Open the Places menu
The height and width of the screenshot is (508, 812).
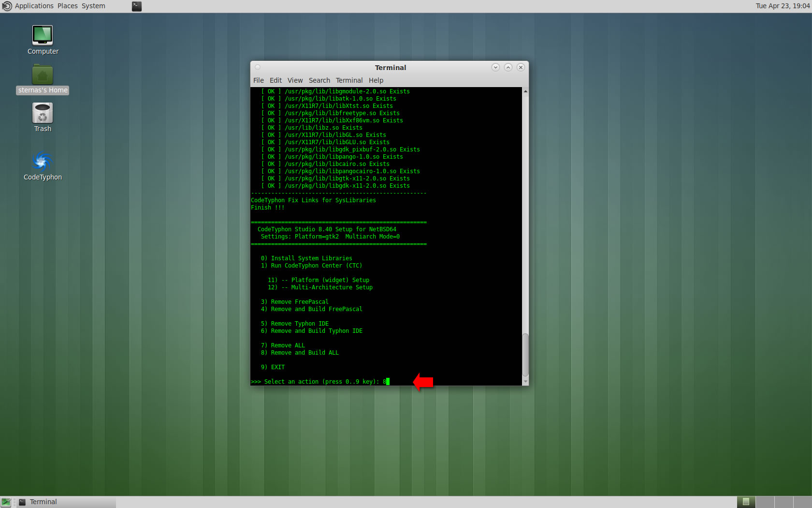coord(68,6)
